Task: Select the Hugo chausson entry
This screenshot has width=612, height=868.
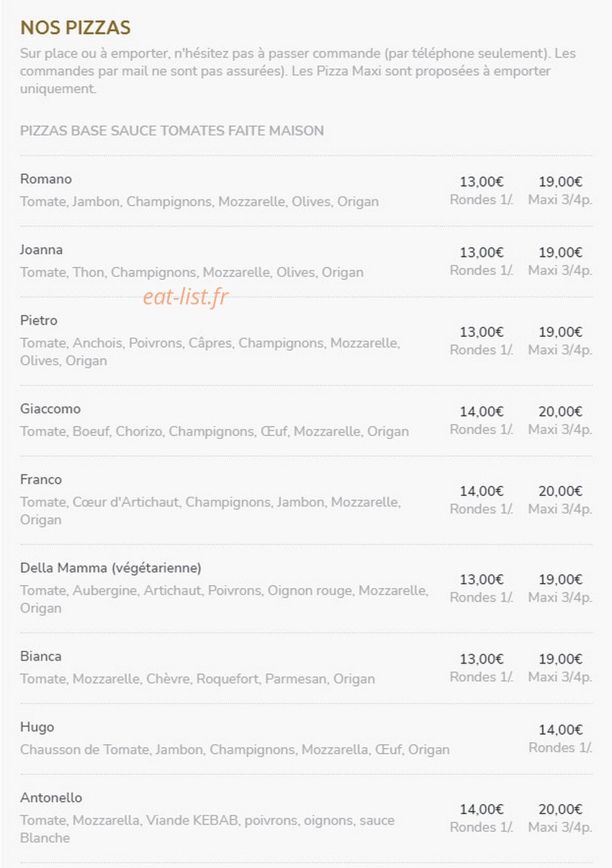Action: pos(37,727)
